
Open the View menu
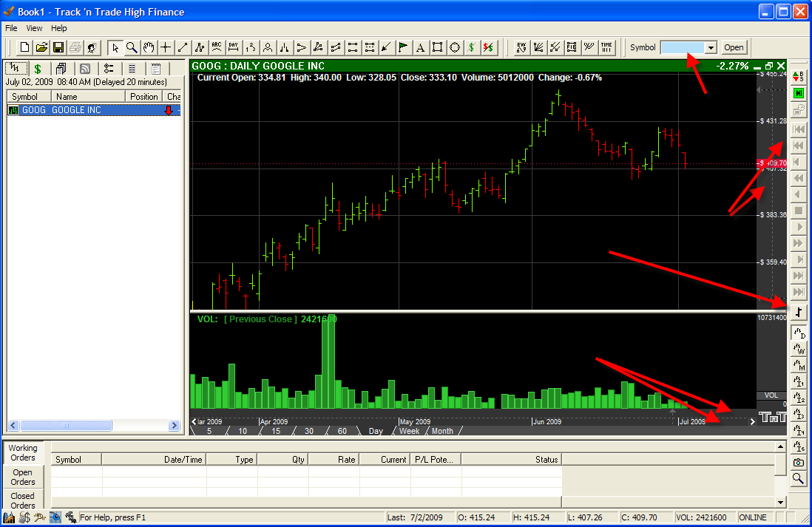click(x=34, y=28)
